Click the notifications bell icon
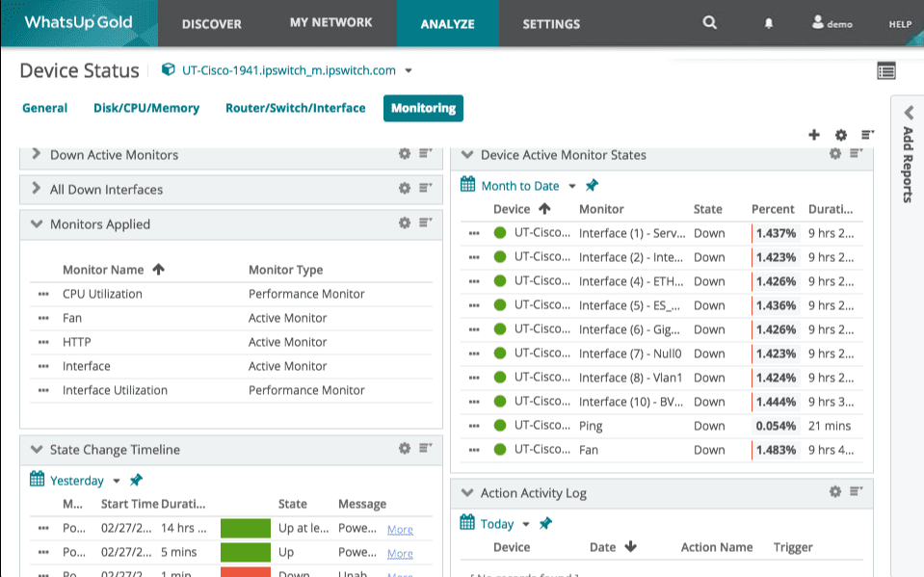924x577 pixels. (768, 24)
